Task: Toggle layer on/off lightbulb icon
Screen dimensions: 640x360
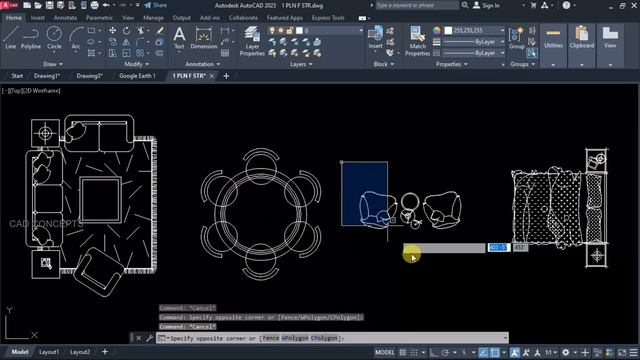Action: (x=272, y=31)
